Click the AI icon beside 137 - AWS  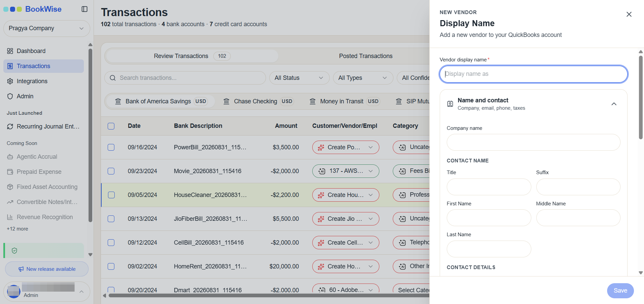point(322,171)
